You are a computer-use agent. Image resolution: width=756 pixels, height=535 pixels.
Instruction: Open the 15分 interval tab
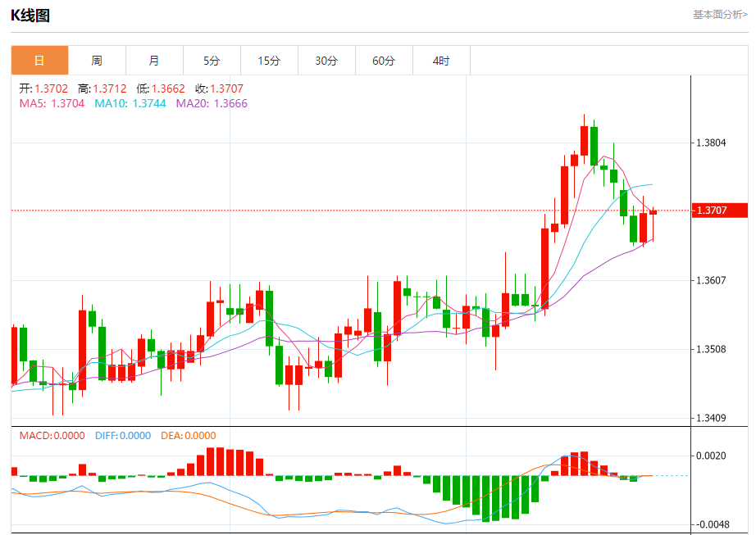coord(269,61)
